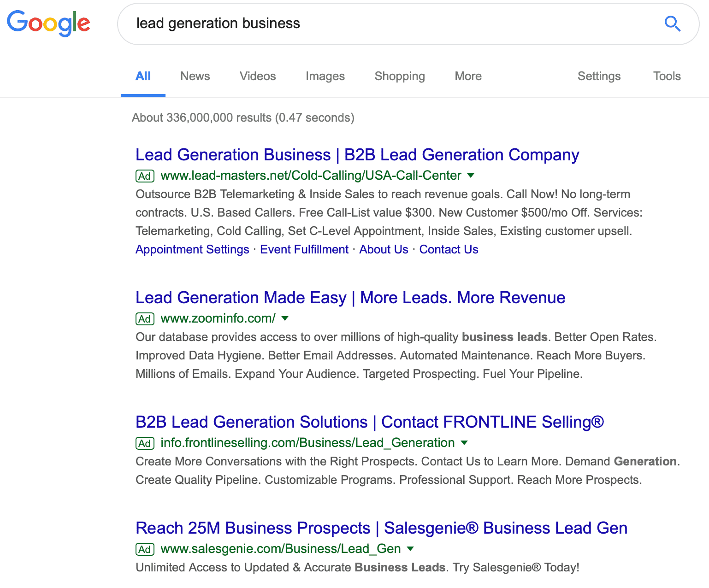
Task: Switch to the Videos tab
Action: pyautogui.click(x=258, y=76)
